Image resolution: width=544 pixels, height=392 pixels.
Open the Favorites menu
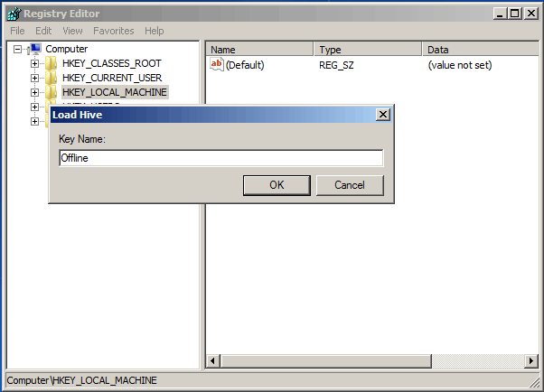114,31
